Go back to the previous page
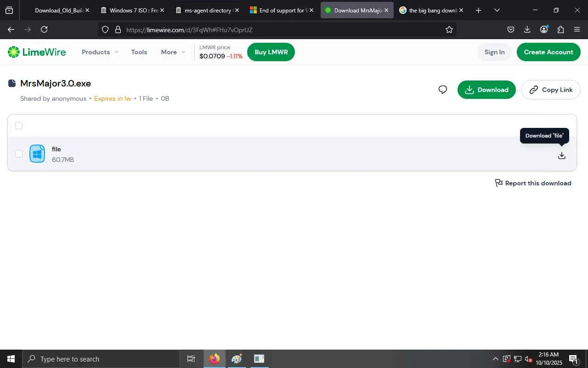588x368 pixels. 11,29
